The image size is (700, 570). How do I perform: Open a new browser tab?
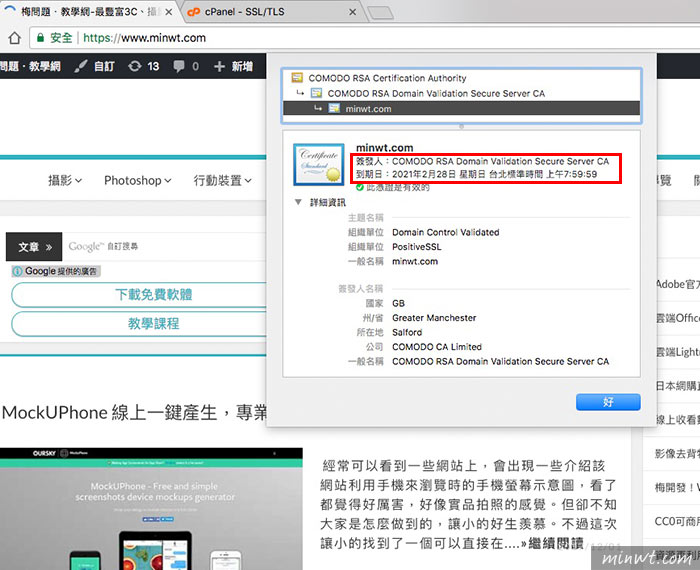click(380, 12)
